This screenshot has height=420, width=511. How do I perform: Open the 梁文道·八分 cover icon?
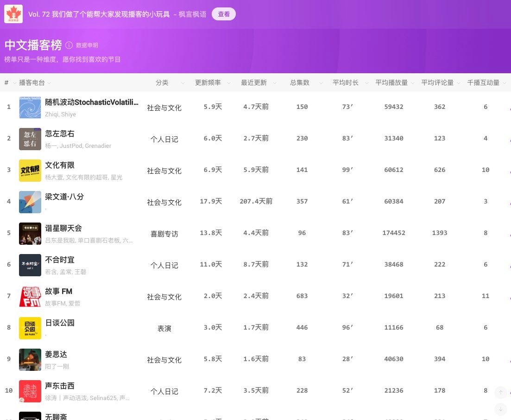tap(30, 202)
